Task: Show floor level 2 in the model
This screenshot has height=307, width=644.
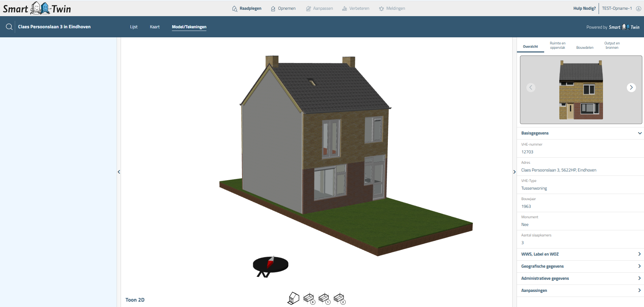Action: pos(339,298)
